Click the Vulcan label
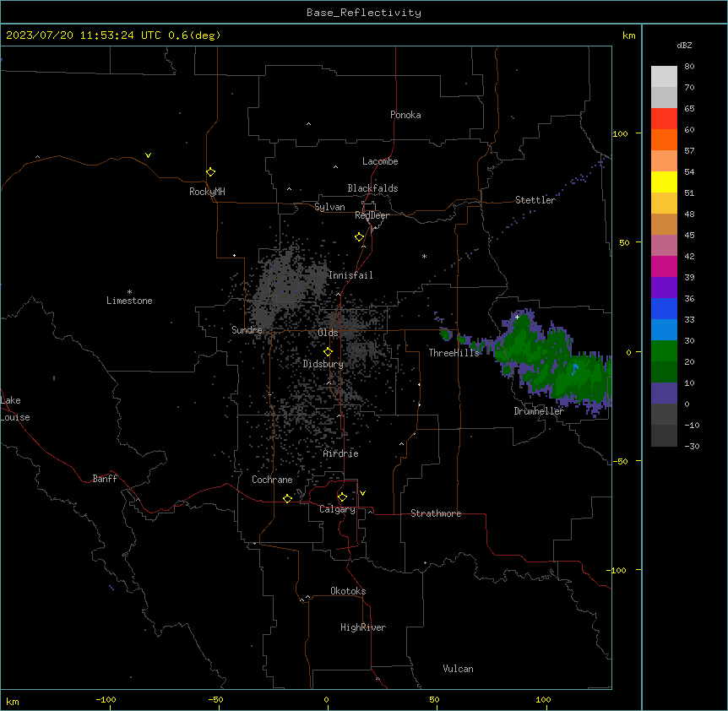This screenshot has width=728, height=711. click(x=459, y=669)
